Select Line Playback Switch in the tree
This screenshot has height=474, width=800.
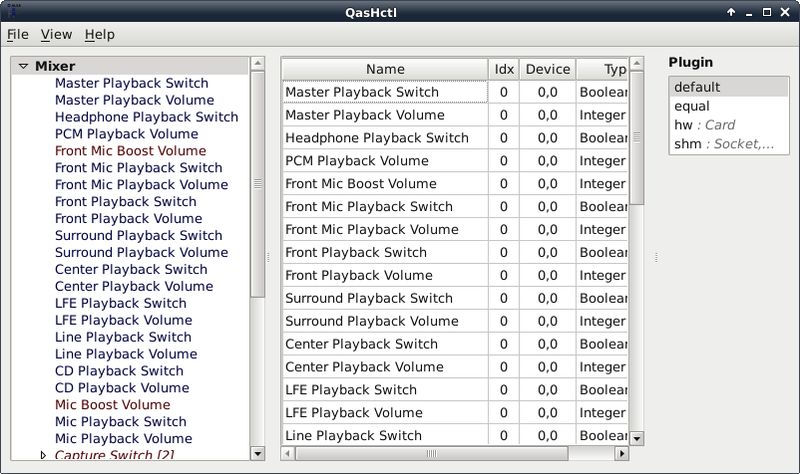coord(123,336)
